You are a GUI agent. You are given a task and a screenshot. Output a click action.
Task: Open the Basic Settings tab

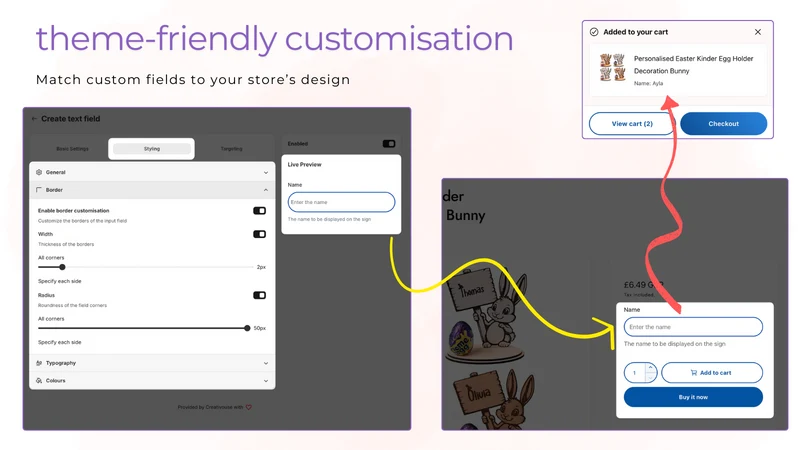(x=72, y=149)
